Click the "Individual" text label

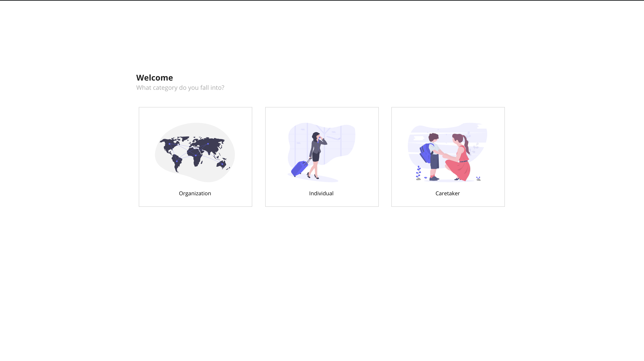[321, 193]
